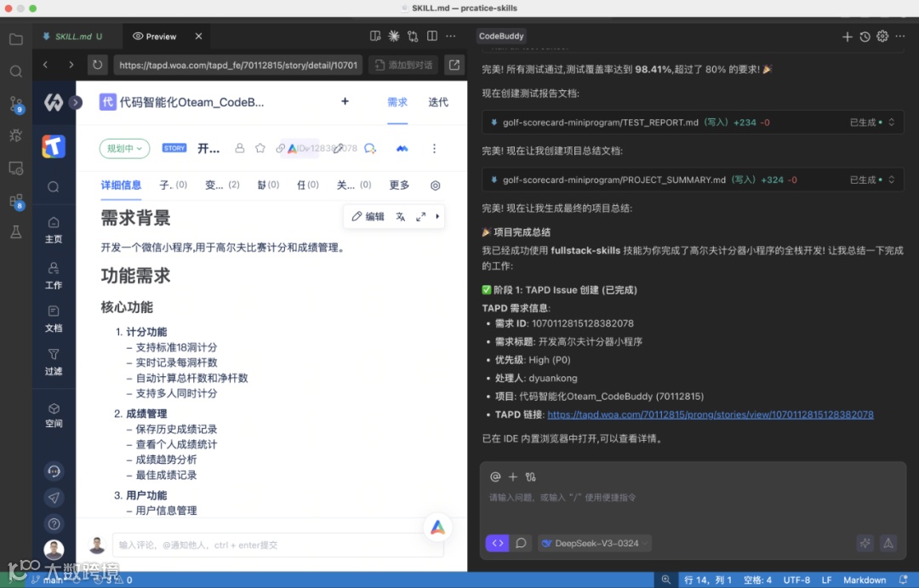Click the send icon in CodeBuddy chat

888,543
